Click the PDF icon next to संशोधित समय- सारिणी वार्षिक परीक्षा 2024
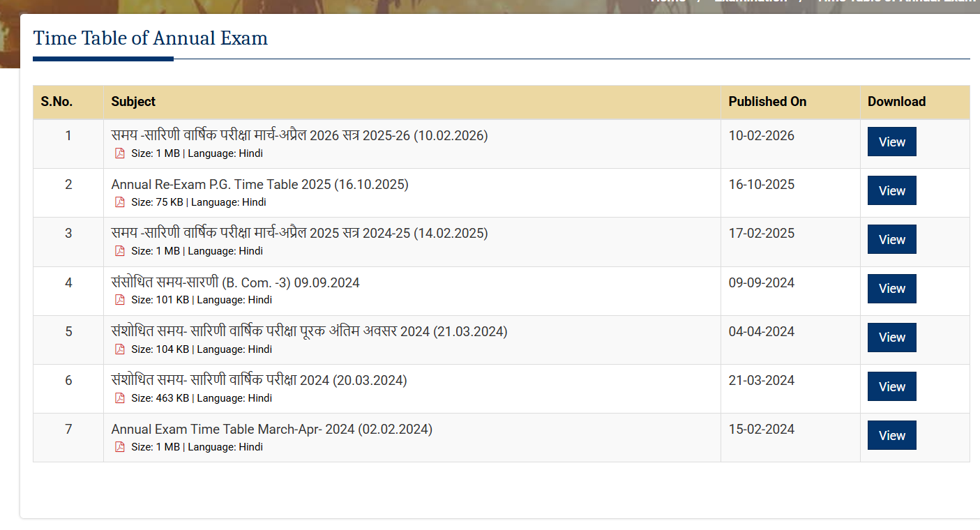This screenshot has height=530, width=980. click(x=119, y=397)
